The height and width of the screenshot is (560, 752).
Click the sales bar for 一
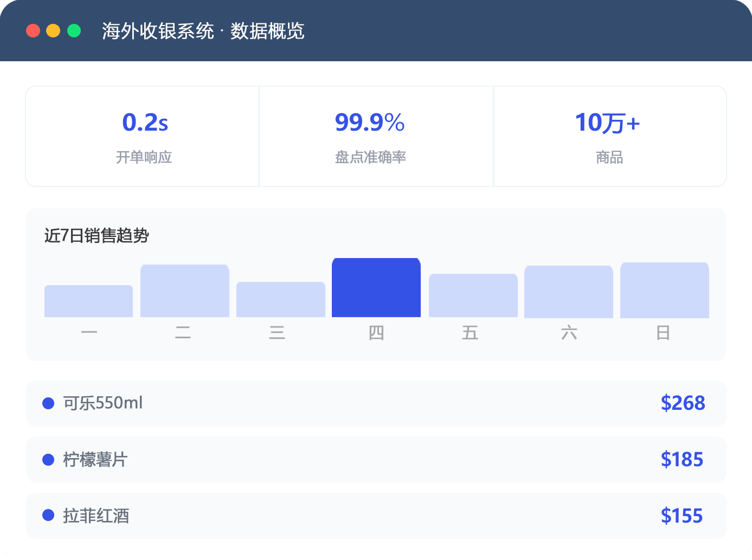click(88, 301)
